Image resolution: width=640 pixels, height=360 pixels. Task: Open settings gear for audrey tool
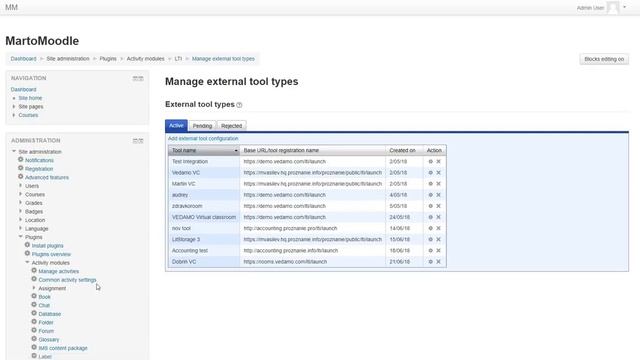tap(430, 195)
